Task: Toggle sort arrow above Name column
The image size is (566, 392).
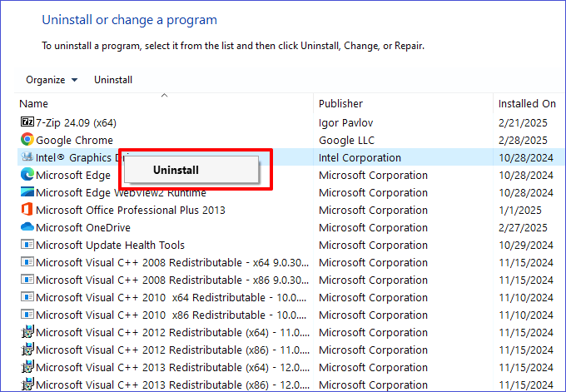Action: (x=164, y=95)
